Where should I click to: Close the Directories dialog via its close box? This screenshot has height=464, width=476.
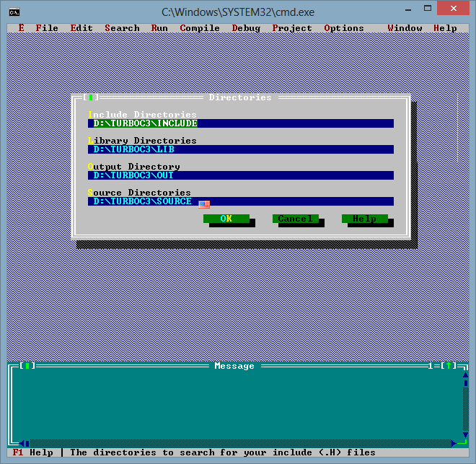point(91,97)
